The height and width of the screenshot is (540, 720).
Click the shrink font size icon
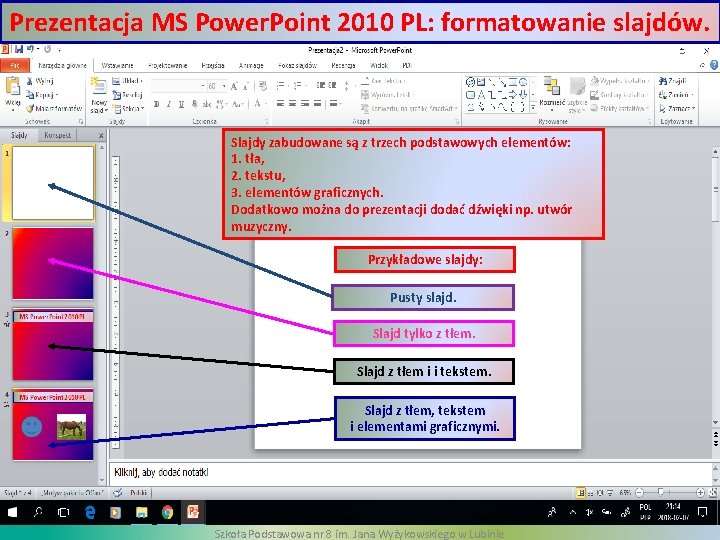[246, 86]
